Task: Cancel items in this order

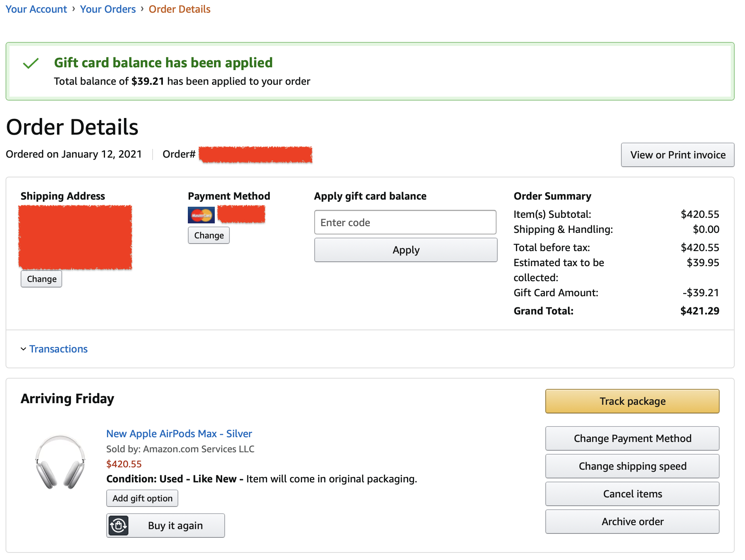Action: pos(632,494)
